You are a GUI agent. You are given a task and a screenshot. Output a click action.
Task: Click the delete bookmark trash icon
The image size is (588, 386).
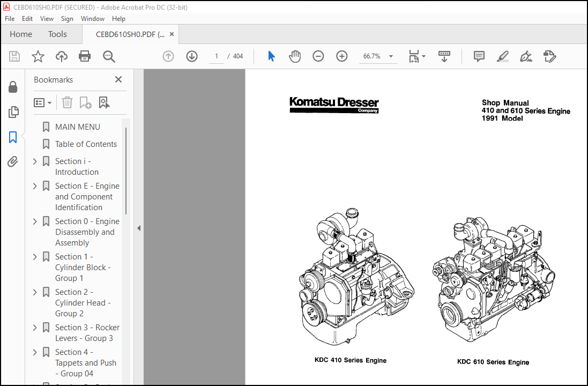pyautogui.click(x=67, y=102)
